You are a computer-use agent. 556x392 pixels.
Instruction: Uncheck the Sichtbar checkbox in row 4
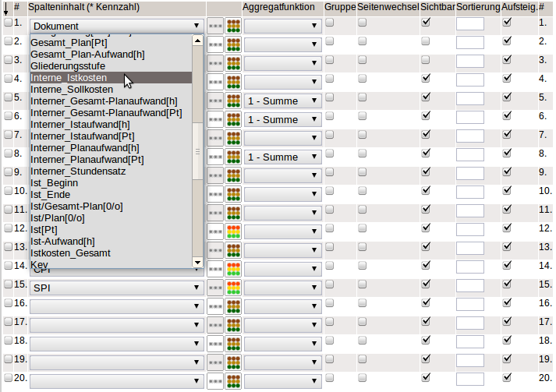point(426,79)
